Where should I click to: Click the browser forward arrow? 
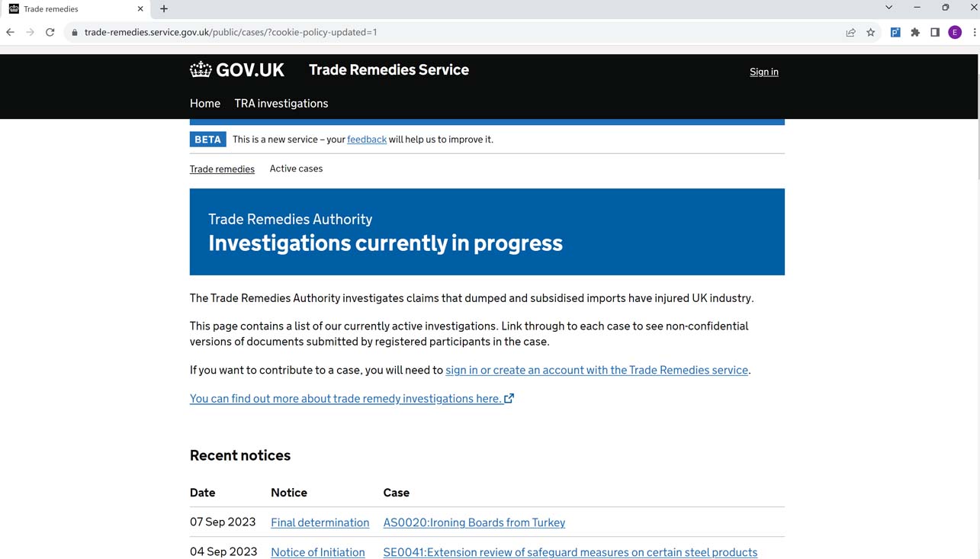[x=30, y=32]
